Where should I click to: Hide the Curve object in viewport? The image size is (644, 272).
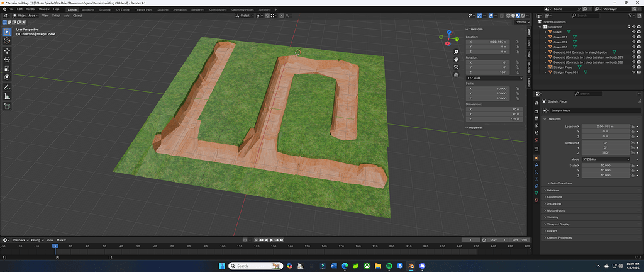click(633, 31)
